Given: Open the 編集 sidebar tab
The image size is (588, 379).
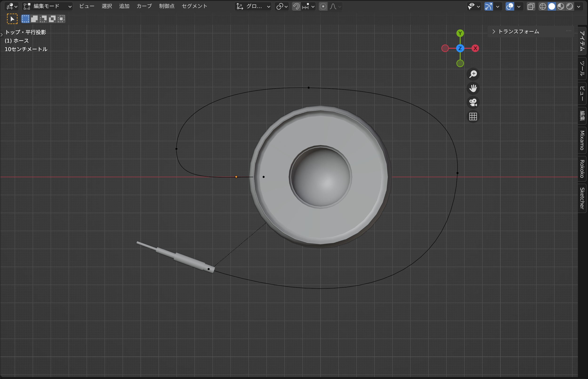Looking at the screenshot, I should point(582,116).
